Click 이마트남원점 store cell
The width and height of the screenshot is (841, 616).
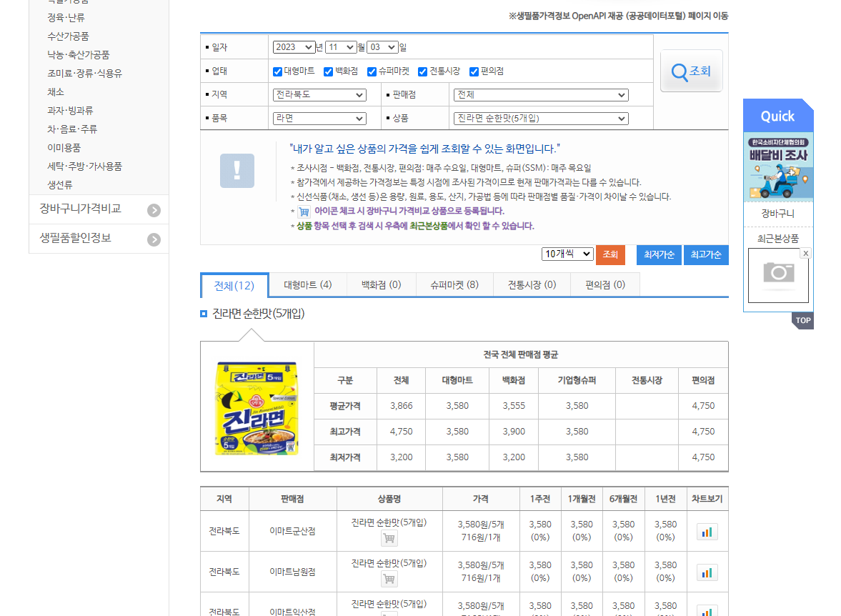tap(292, 572)
